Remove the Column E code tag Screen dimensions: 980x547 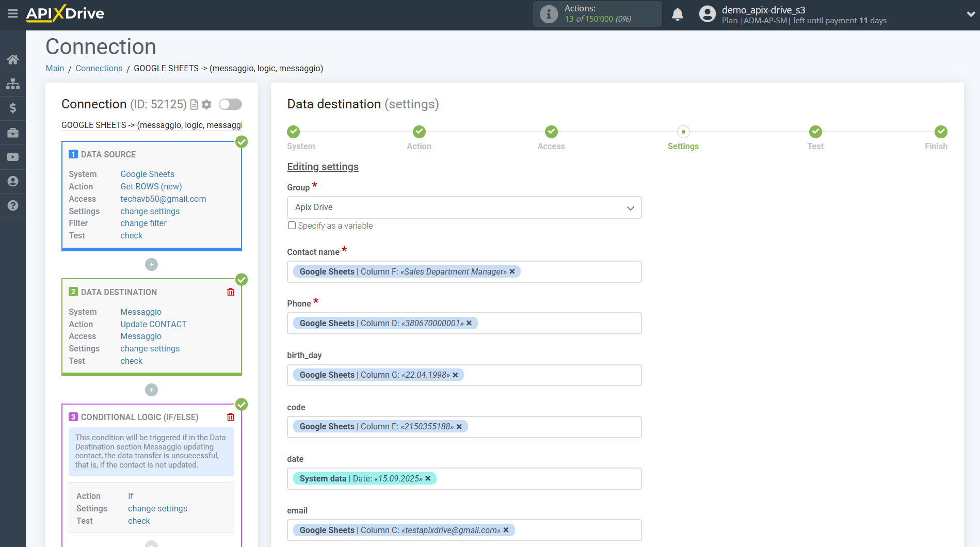click(x=459, y=427)
